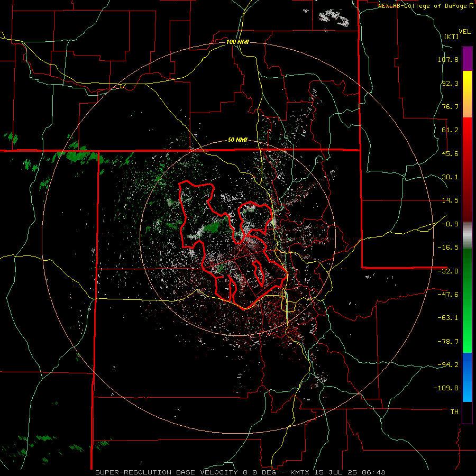Viewport: 476px width, 476px height.
Task: Click the -78.7 velocity scale value
Action: click(x=448, y=342)
